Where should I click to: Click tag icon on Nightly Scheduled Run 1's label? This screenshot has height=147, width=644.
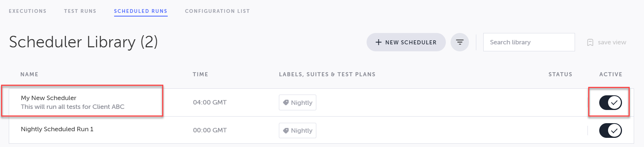tap(286, 131)
